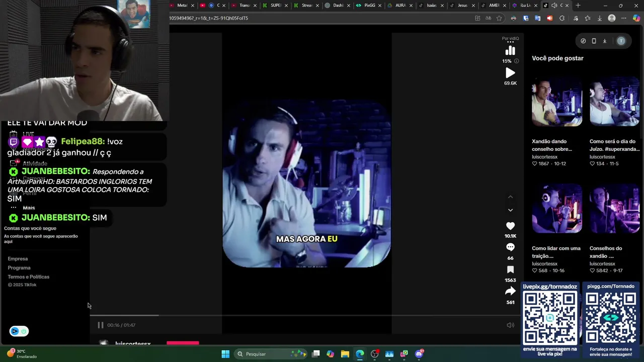This screenshot has height=362, width=644.
Task: Click the TikTok coin icon in header pill
Action: (583, 41)
